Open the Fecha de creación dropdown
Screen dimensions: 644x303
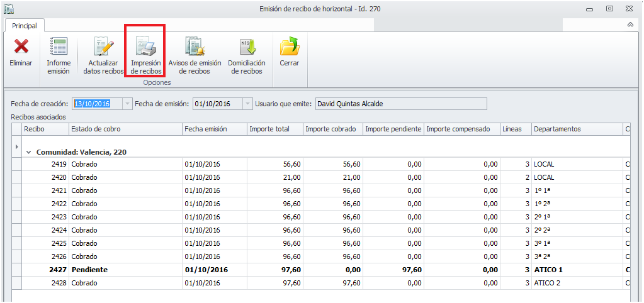[128, 104]
